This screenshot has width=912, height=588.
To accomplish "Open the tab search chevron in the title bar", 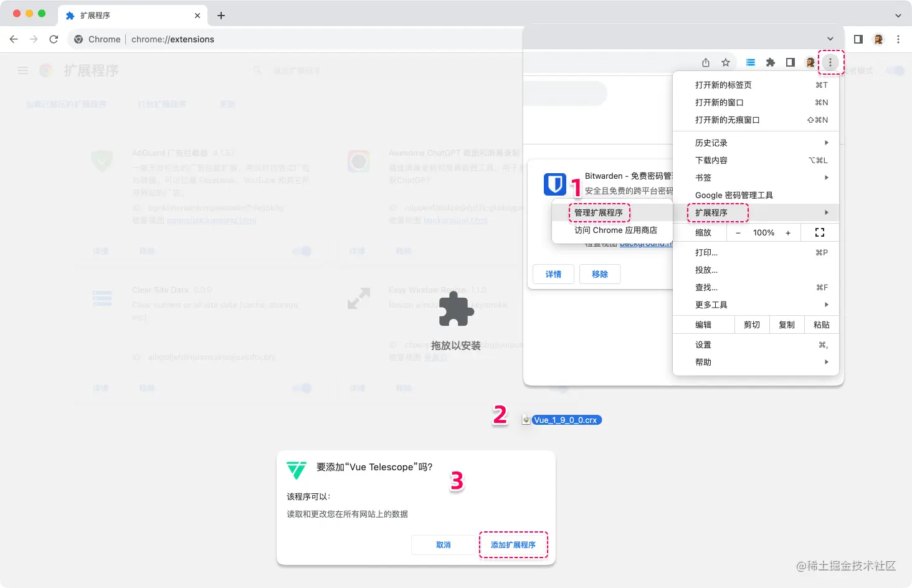I will [898, 16].
